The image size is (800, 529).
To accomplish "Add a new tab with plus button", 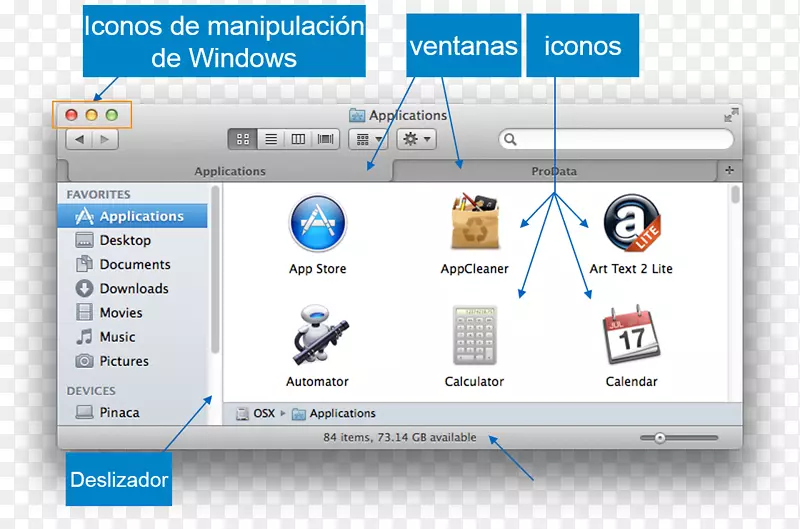I will pos(730,170).
